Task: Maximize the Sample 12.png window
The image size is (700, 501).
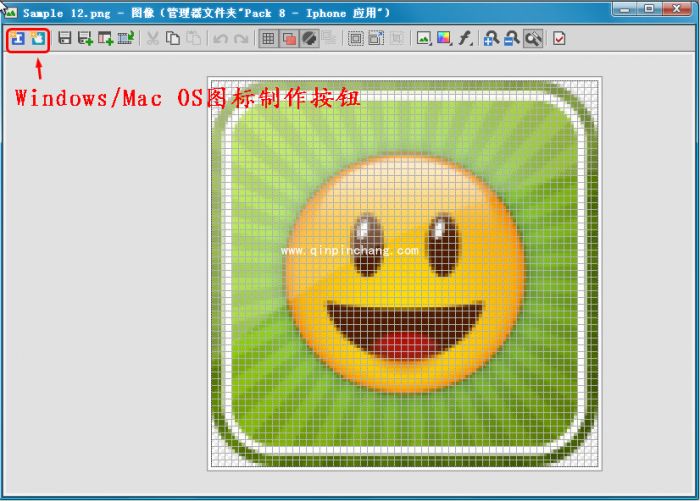Action: pyautogui.click(x=649, y=9)
